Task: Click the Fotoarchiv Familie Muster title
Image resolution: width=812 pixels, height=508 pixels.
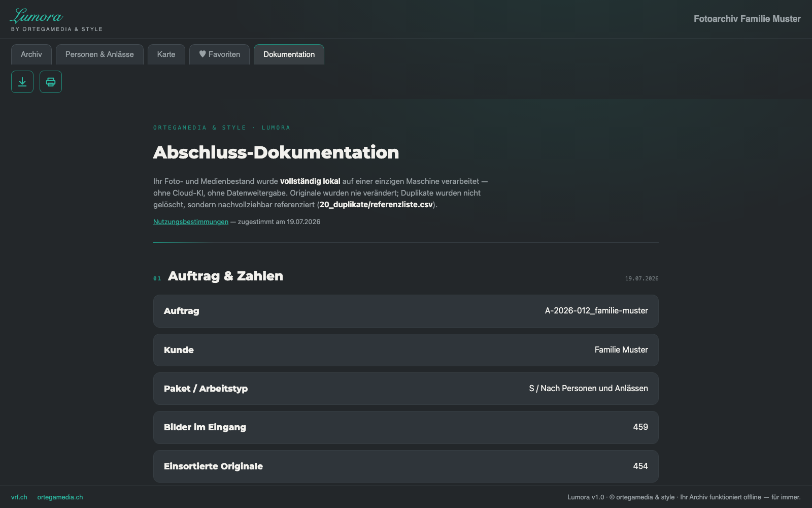Action: click(x=747, y=19)
